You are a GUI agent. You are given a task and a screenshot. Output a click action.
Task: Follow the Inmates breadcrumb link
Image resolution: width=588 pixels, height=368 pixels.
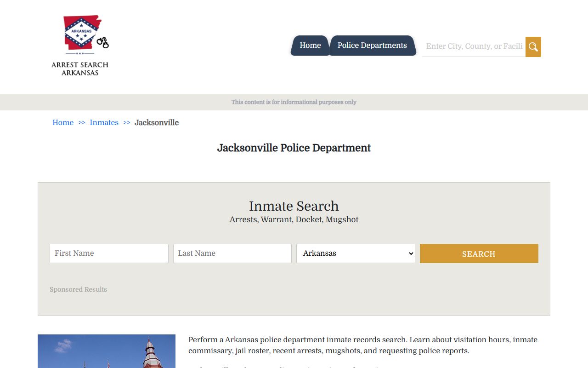pyautogui.click(x=104, y=122)
